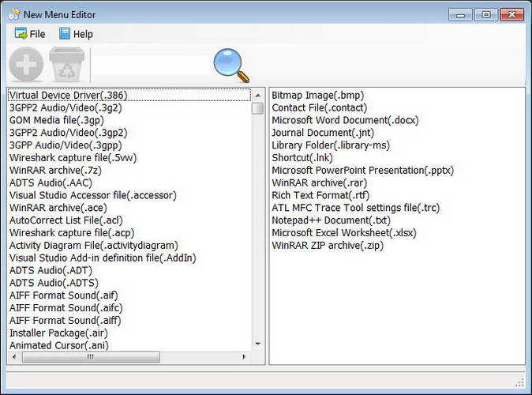Select Activity Diagram File(.activitydiagram)
This screenshot has height=395, width=532.
pyautogui.click(x=129, y=246)
